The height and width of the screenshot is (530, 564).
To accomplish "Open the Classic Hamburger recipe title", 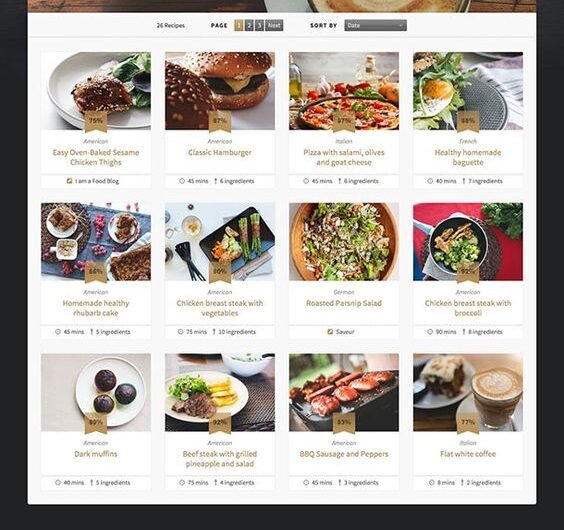I will [x=220, y=153].
